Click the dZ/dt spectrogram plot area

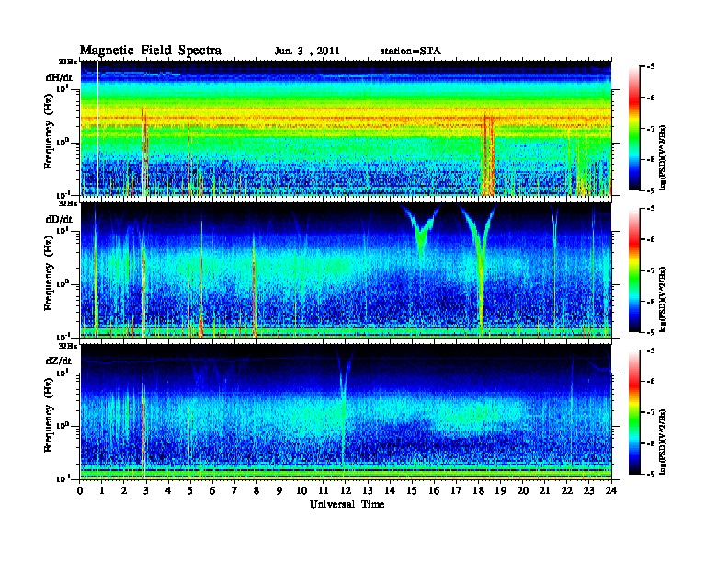click(346, 411)
